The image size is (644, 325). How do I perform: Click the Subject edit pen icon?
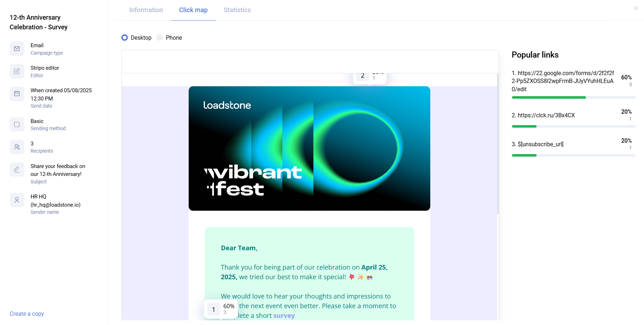pos(17,169)
